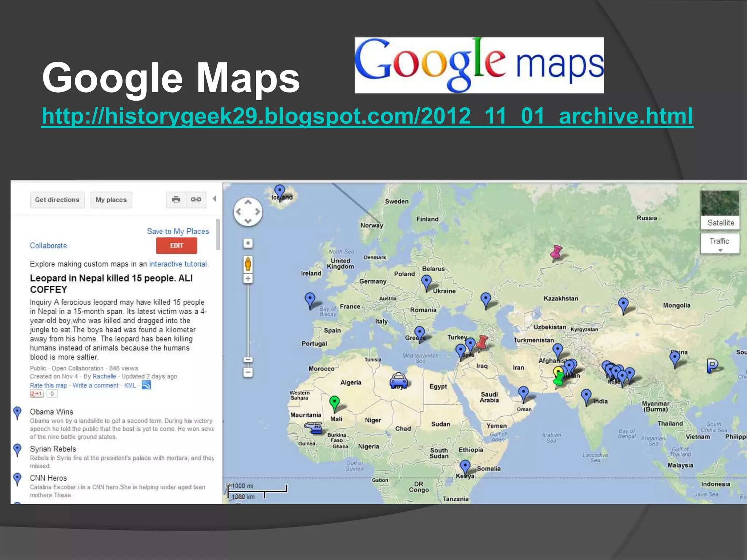Screen dimensions: 747x560
Task: Click the print icon
Action: (x=176, y=200)
